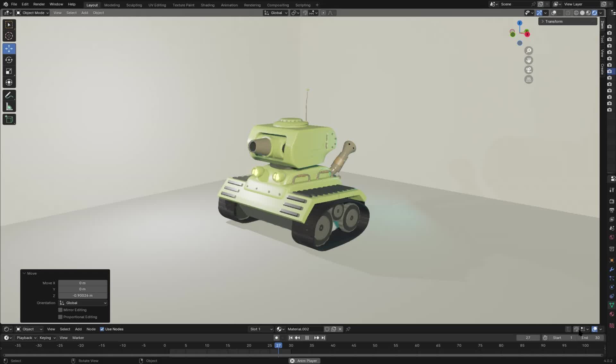Enable Wireframe viewport shading
Viewport: 616px width, 364px height.
(x=576, y=13)
